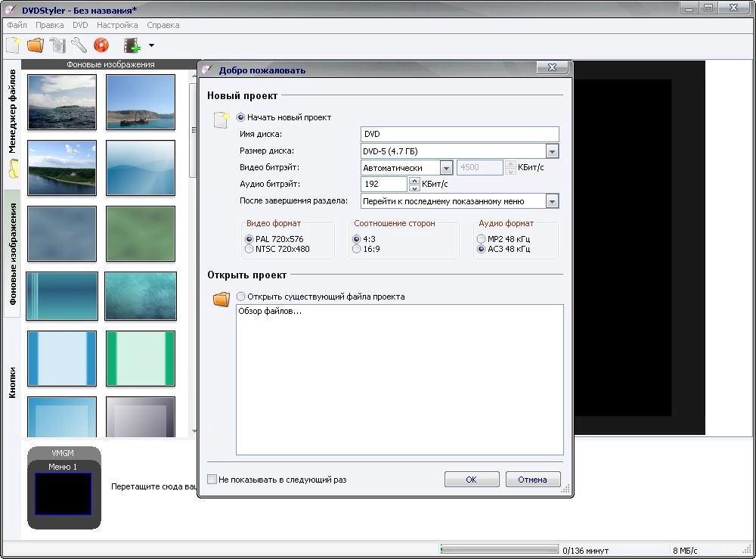This screenshot has width=756, height=559.
Task: Expand the Размер диска dropdown
Action: coord(552,151)
